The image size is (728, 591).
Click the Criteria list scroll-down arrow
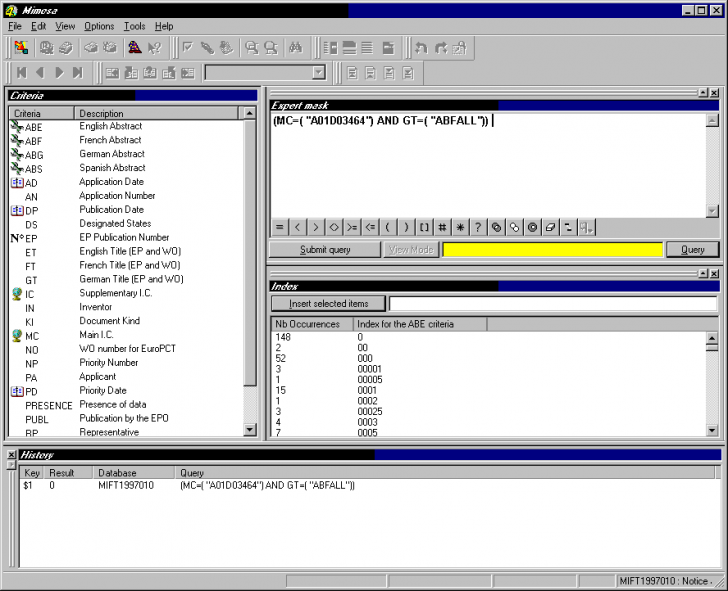[x=250, y=429]
